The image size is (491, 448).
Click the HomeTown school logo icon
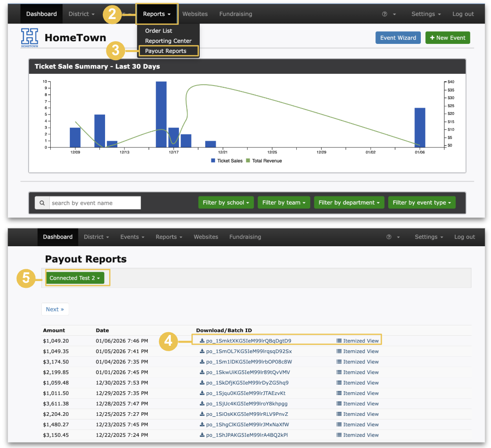(29, 38)
